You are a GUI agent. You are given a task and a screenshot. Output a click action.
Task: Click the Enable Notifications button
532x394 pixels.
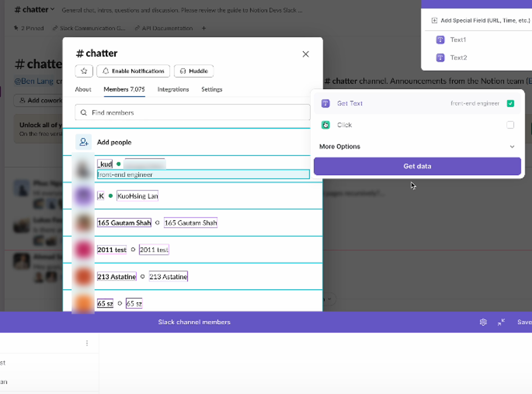coord(133,71)
